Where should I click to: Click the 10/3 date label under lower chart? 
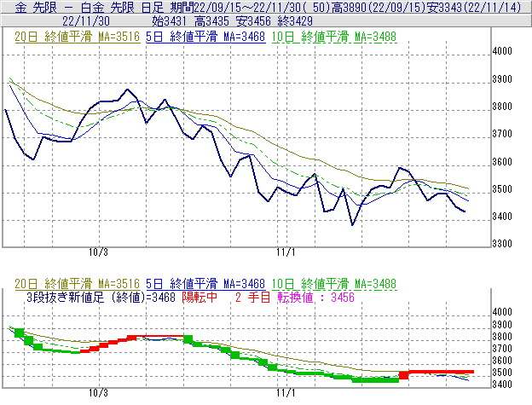pyautogui.click(x=98, y=393)
